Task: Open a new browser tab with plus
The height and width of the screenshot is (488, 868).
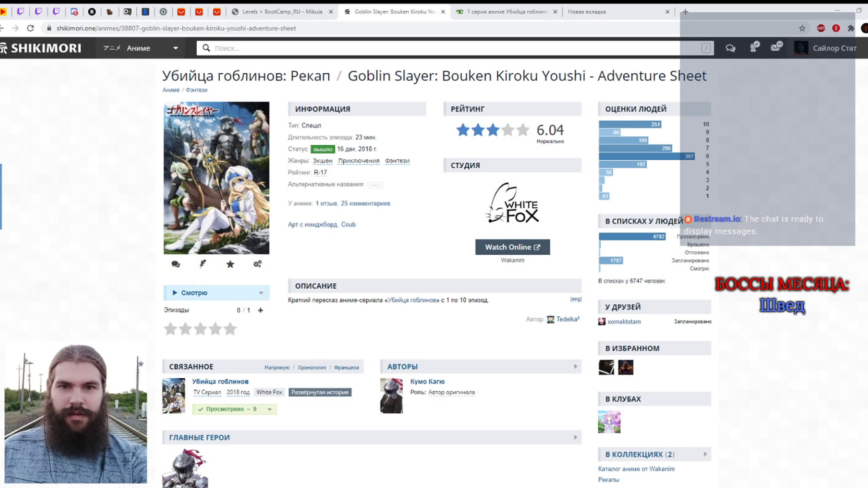Action: click(x=685, y=12)
